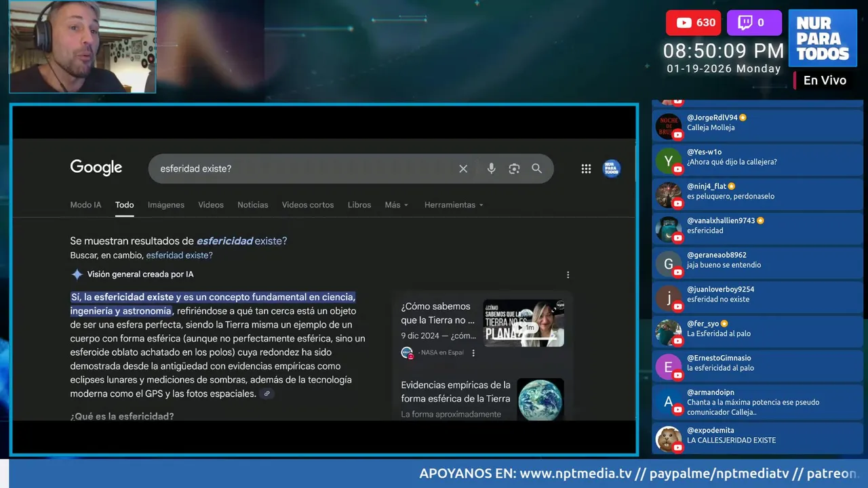Screen dimensions: 868x488
Task: Click the Google logo
Action: click(96, 168)
